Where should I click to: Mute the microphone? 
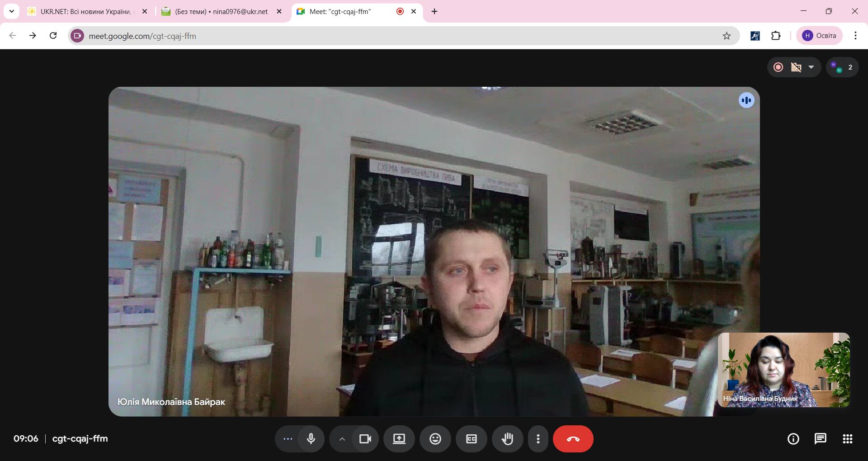click(311, 439)
